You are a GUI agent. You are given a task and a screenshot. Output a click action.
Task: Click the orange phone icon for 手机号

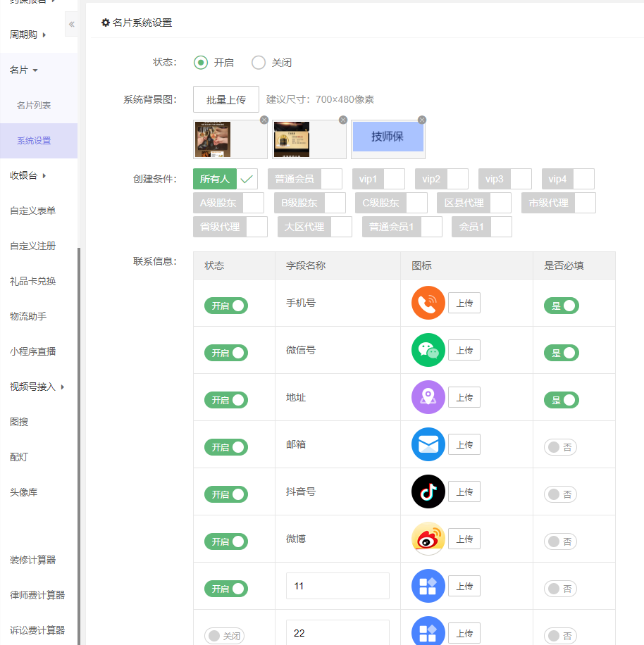[x=428, y=303]
